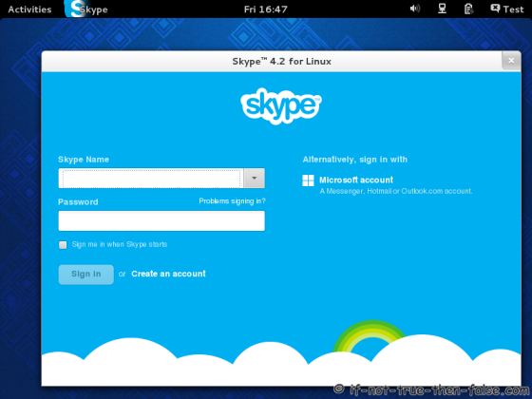Click the 'Password' label
532x399 pixels.
pyautogui.click(x=78, y=201)
